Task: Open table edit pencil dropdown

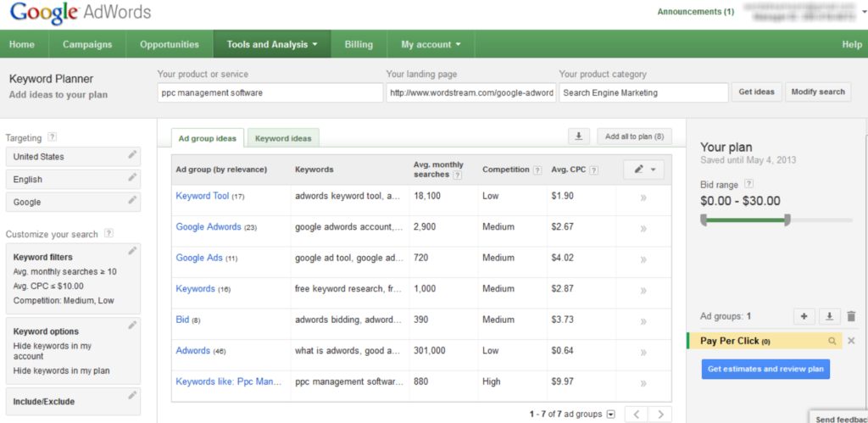Action: [643, 170]
